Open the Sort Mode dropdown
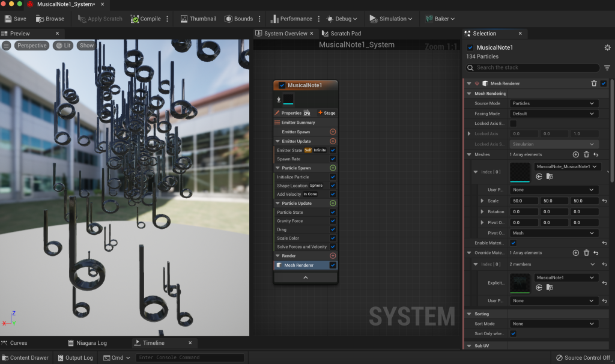The image size is (615, 364). click(x=554, y=324)
